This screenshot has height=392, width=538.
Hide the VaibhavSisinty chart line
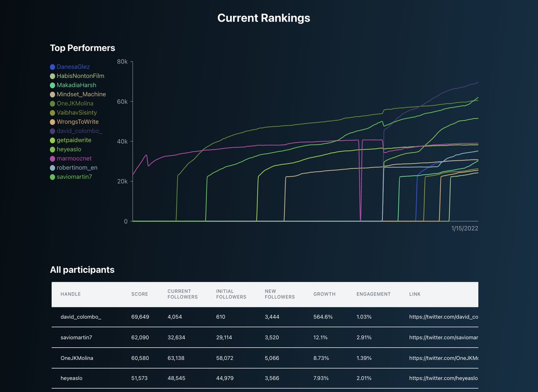point(52,112)
